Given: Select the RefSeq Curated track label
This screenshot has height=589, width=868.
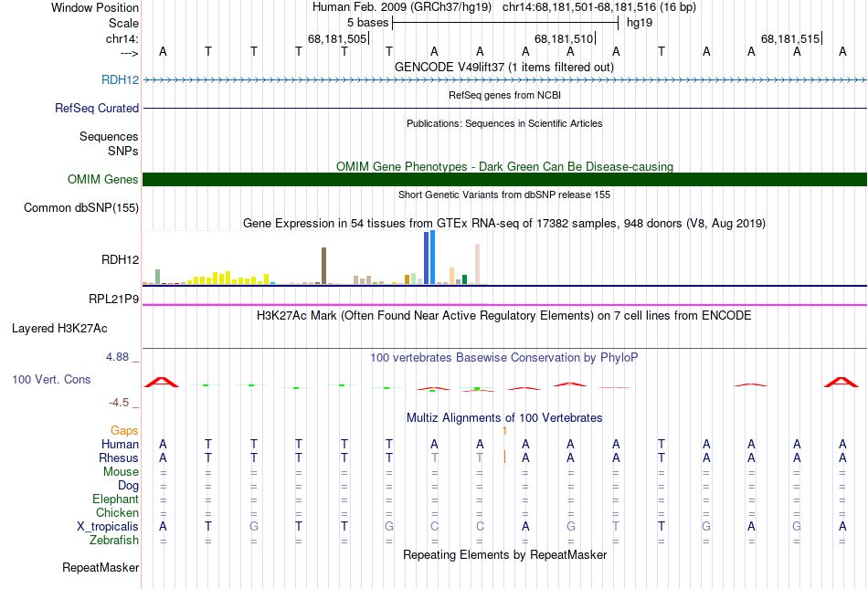Looking at the screenshot, I should tap(97, 109).
